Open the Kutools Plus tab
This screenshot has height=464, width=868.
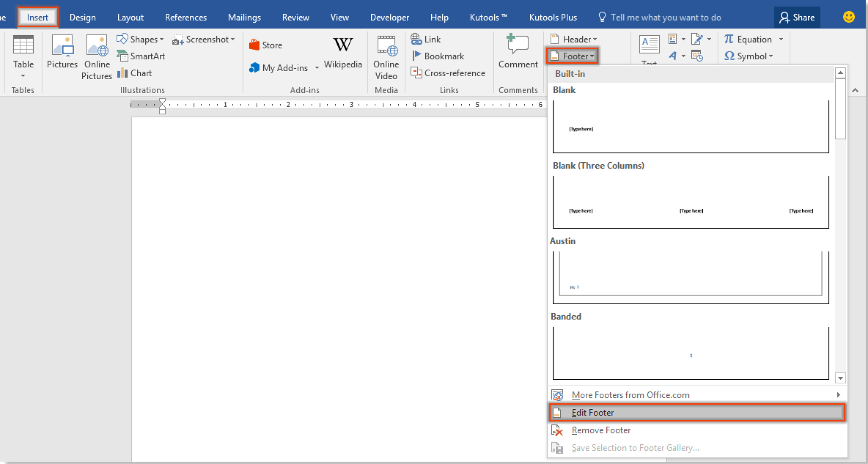(x=552, y=17)
